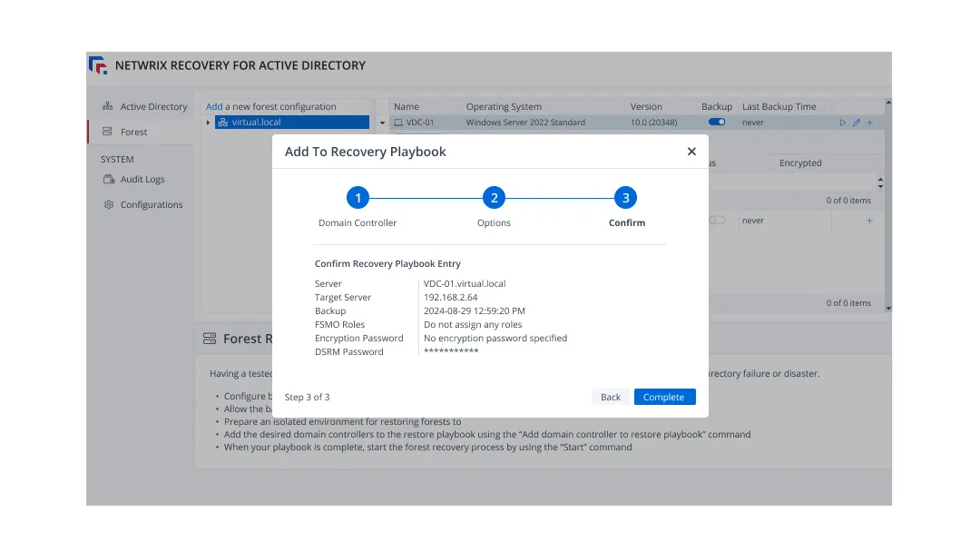Click Confirm Recovery Playbook Entry heading
Screen dimensions: 980x552
(x=387, y=264)
